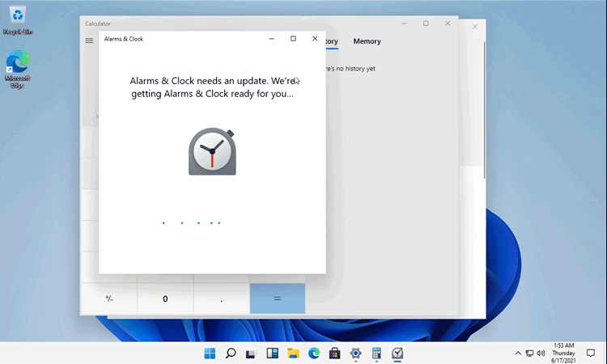
Task: Click the Alarms & Clock taskbar icon
Action: (397, 353)
